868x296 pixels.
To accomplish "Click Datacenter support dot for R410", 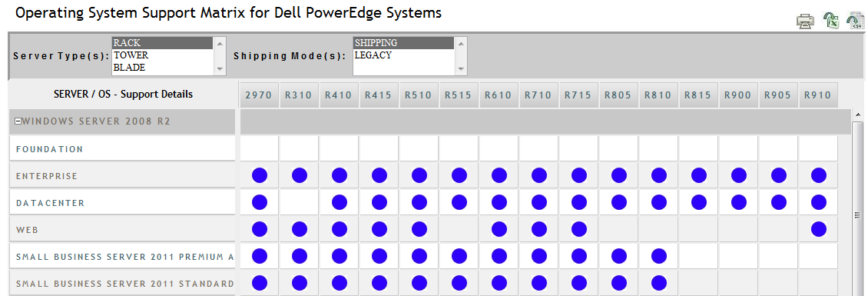I will [340, 202].
